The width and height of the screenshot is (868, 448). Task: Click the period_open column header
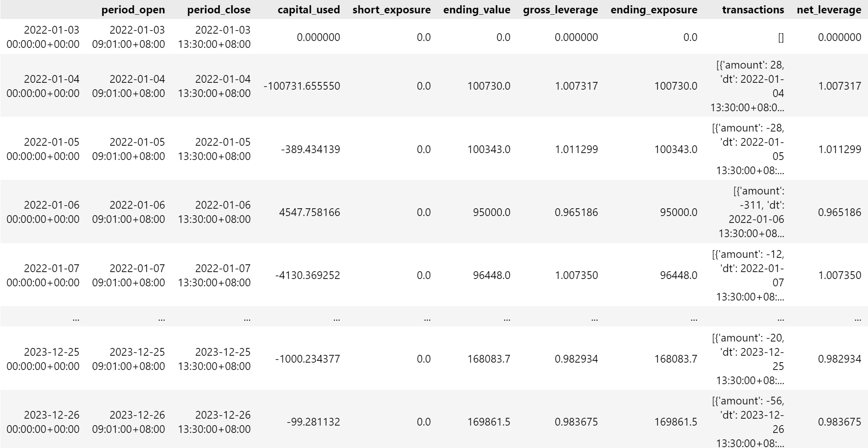(x=133, y=10)
